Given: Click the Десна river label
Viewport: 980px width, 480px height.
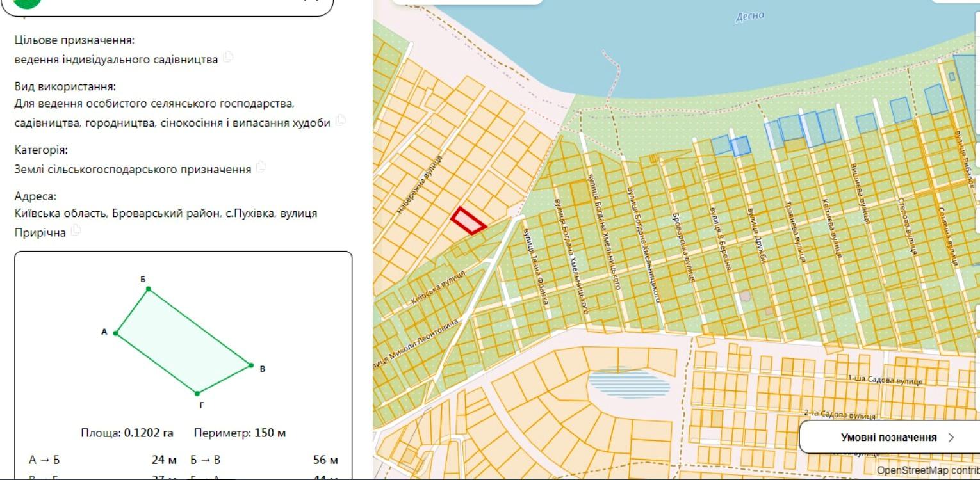Looking at the screenshot, I should (x=750, y=17).
